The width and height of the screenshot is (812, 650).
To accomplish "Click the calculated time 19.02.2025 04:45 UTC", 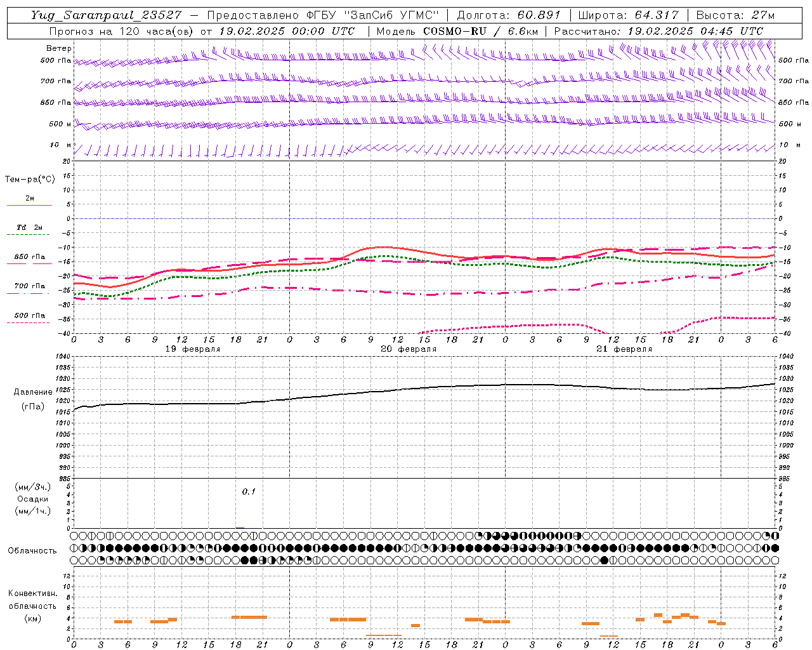I will 695,31.
